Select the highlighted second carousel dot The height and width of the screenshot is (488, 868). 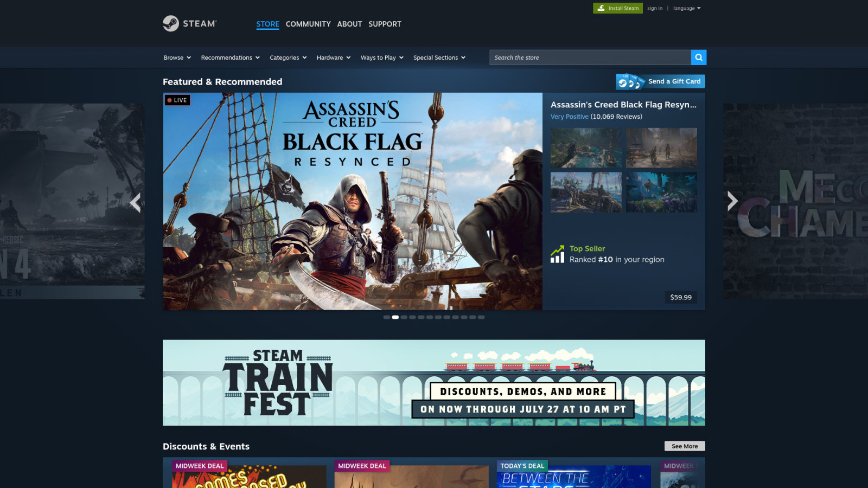point(395,317)
